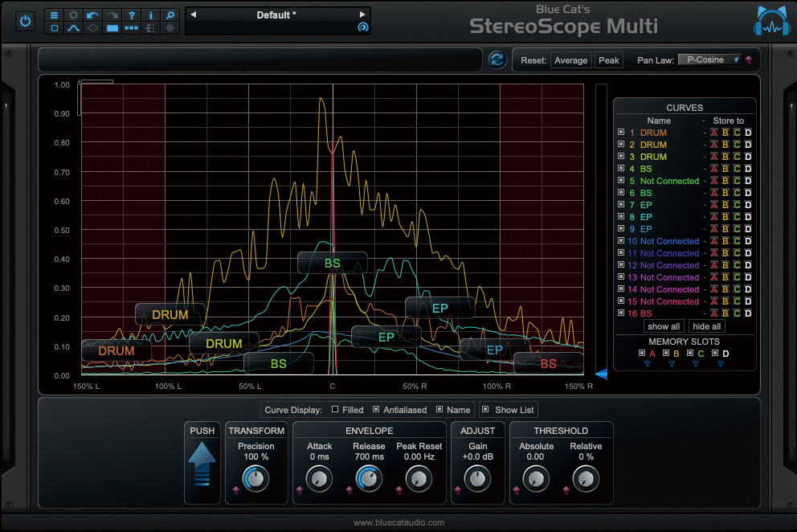Toggle visibility of curve 6 BS
Screen dimensions: 797x532
621,192
